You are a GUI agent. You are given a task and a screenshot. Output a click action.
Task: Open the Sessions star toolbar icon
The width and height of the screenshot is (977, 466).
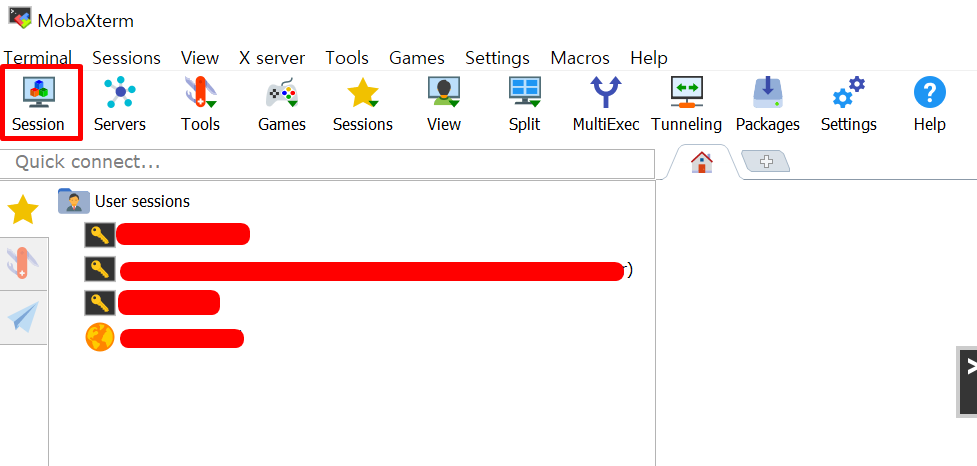(363, 103)
